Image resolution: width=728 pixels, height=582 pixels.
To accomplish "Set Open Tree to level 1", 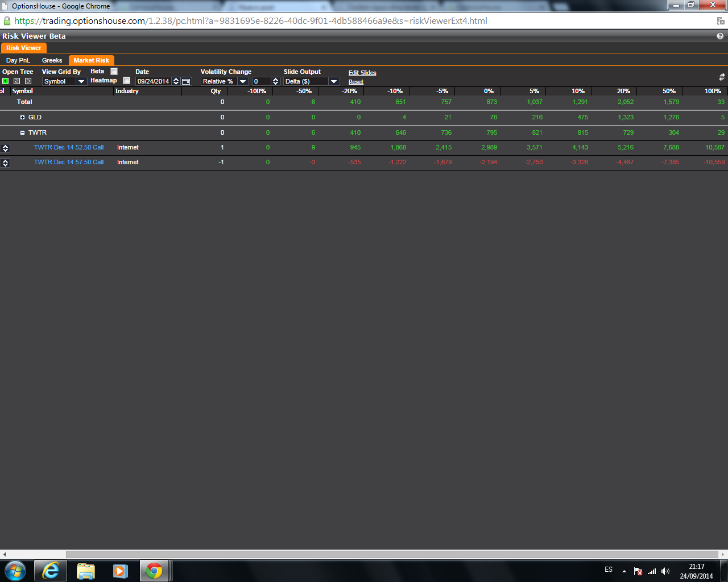I will click(x=6, y=81).
